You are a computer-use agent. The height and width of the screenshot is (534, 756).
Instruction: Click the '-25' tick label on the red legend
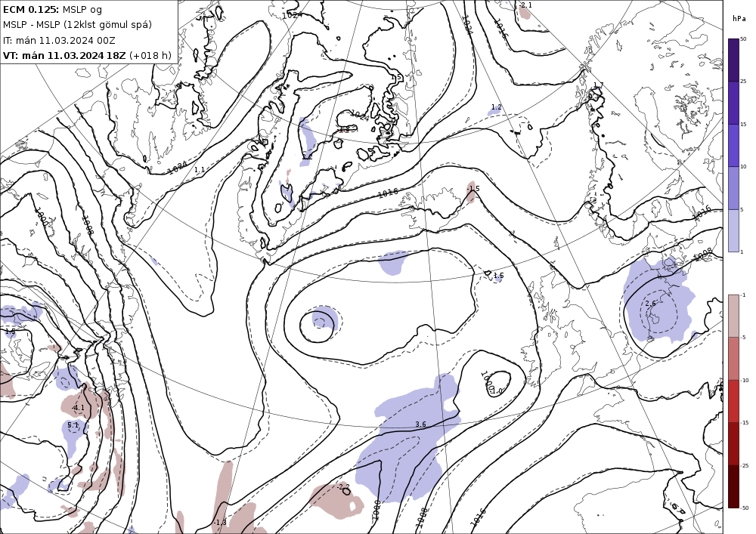click(x=745, y=465)
